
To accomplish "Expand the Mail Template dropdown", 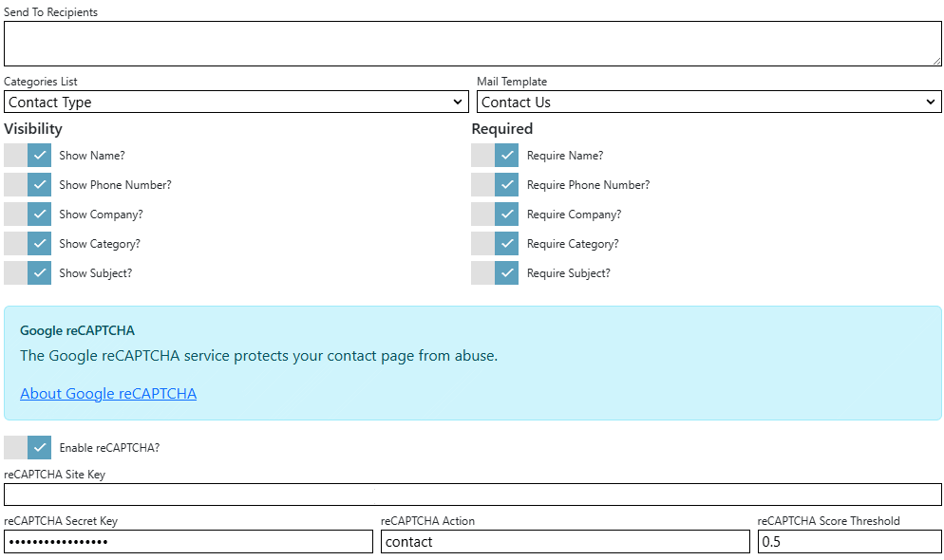I will click(708, 102).
